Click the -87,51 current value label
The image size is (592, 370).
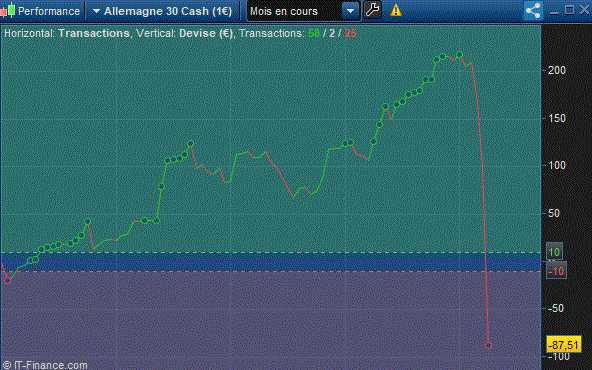tap(563, 345)
